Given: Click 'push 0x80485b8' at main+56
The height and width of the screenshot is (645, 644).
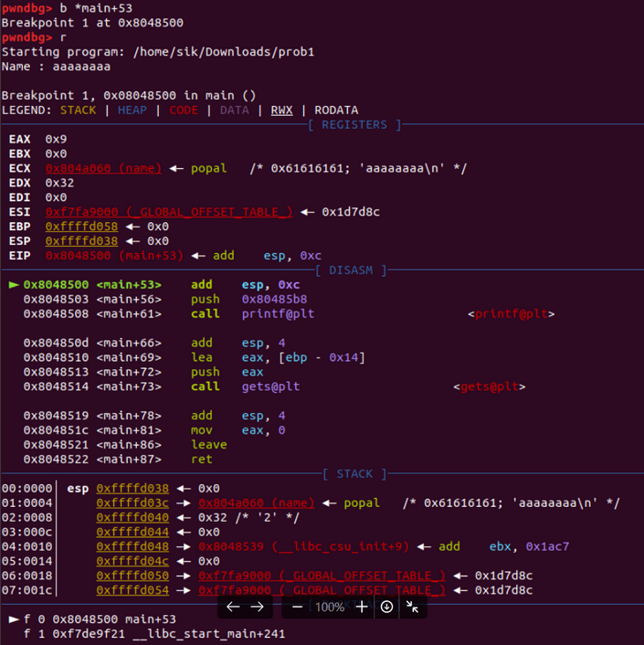Looking at the screenshot, I should pyautogui.click(x=248, y=299).
